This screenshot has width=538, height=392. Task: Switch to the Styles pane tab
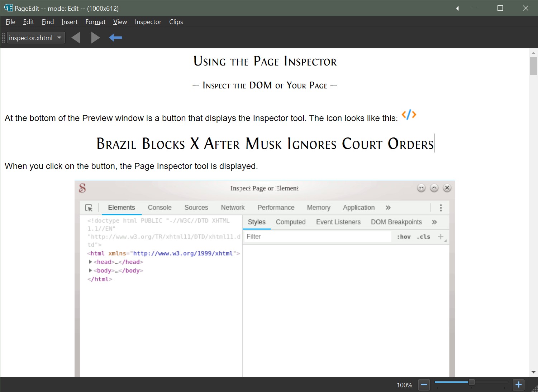[257, 222]
